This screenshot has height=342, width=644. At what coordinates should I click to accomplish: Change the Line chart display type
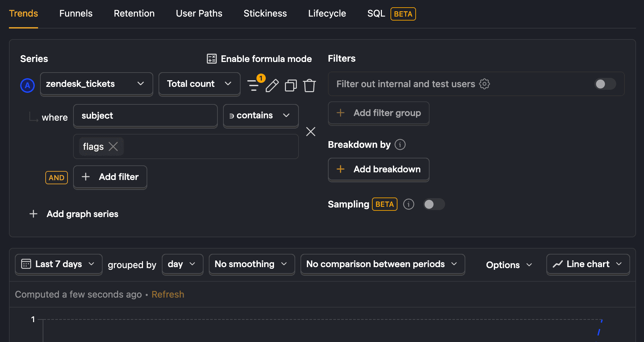point(588,264)
